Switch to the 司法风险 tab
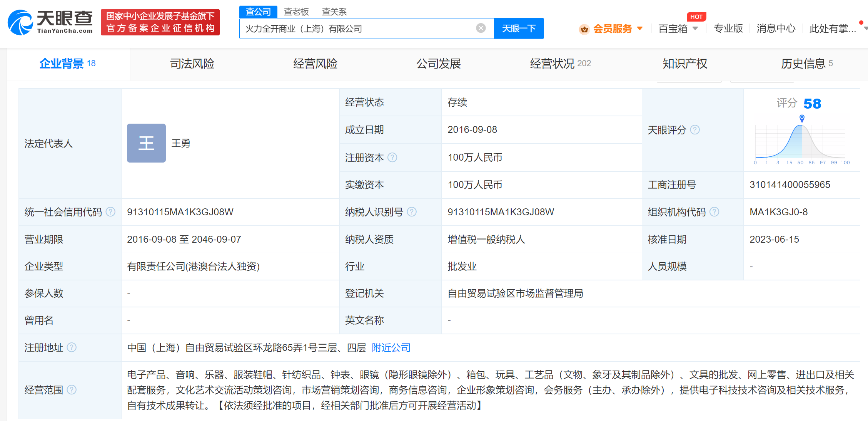Image resolution: width=868 pixels, height=421 pixels. click(x=192, y=64)
